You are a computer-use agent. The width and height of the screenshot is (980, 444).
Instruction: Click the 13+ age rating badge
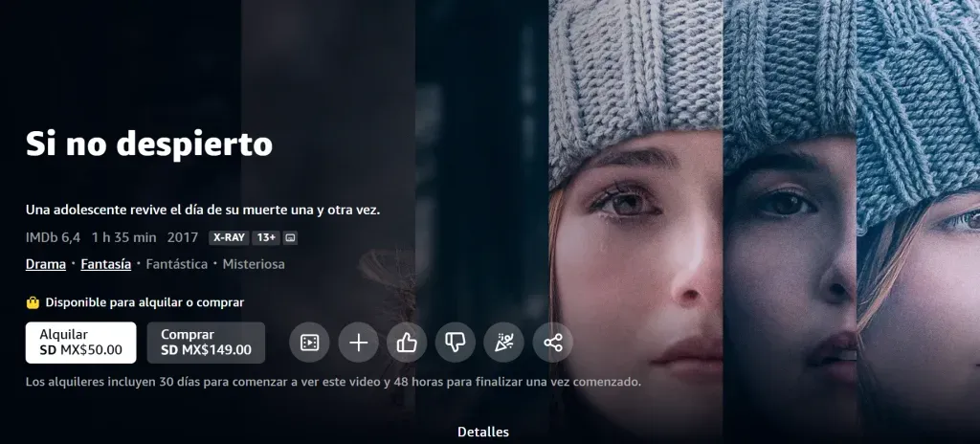pos(266,237)
